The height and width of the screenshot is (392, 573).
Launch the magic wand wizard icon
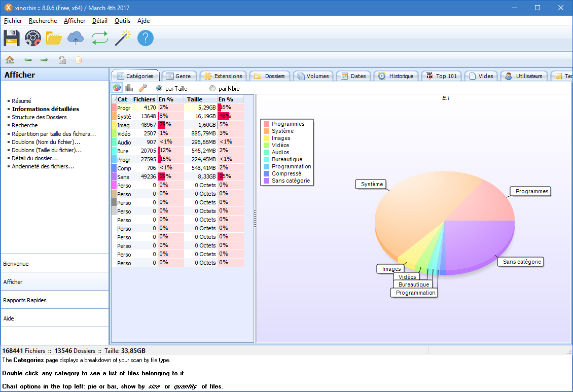(x=123, y=38)
